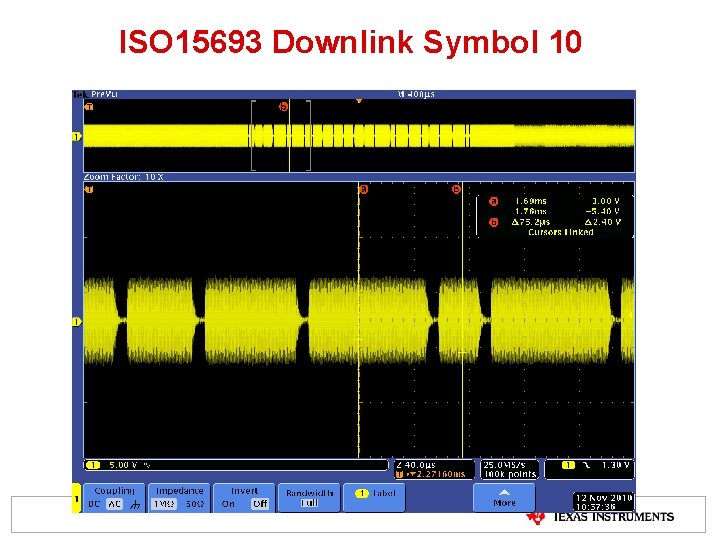Click the '12 Nov 2010' date stamp

(604, 498)
